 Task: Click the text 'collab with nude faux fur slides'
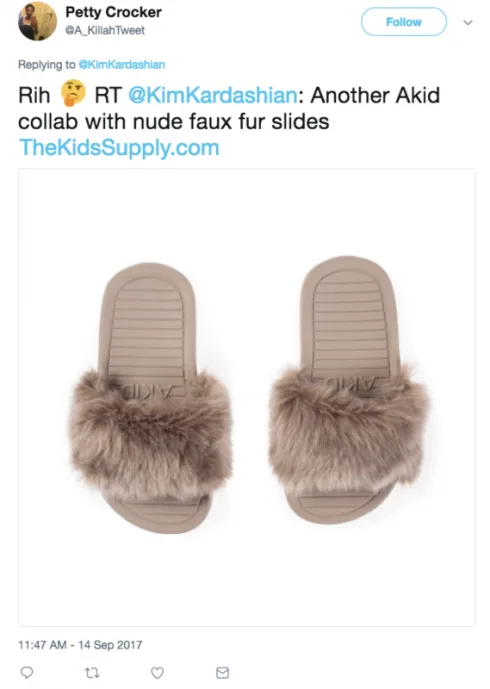pos(173,122)
